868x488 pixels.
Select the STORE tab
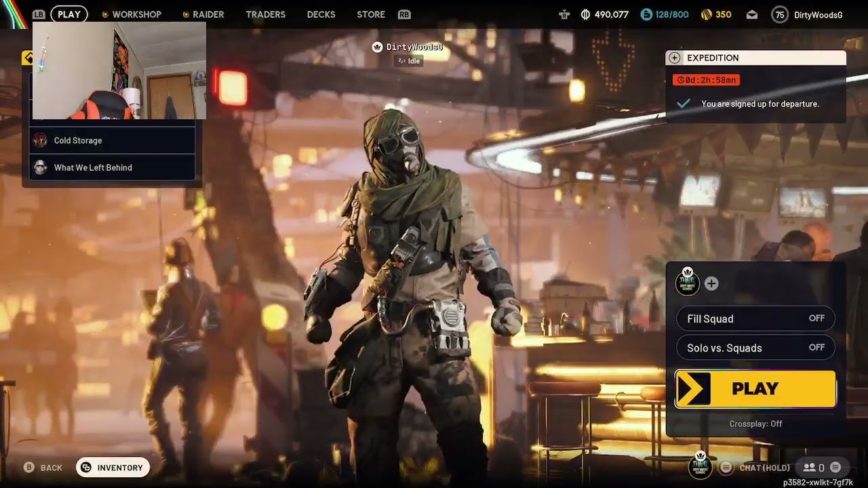pos(371,14)
